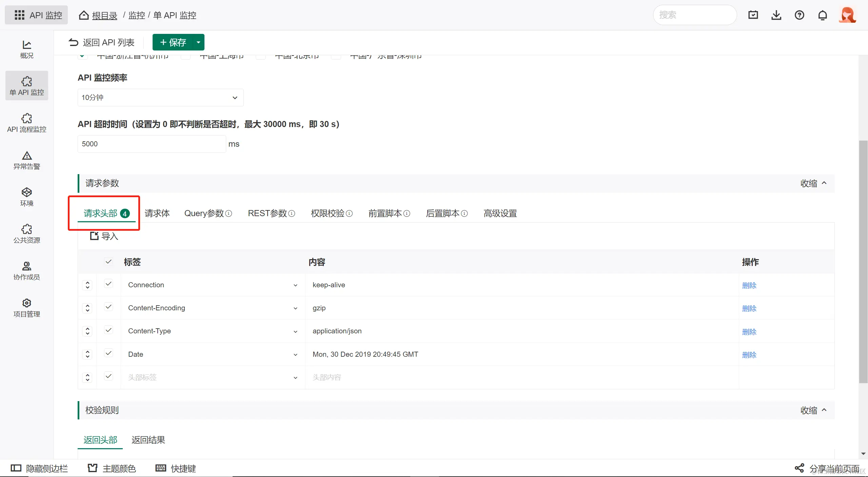Uncheck the Content-Type header checkbox
The width and height of the screenshot is (868, 477).
[108, 330]
